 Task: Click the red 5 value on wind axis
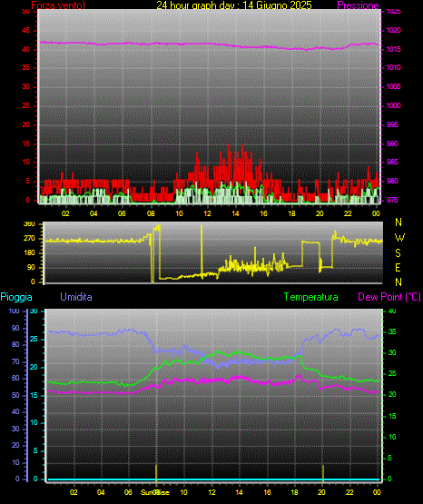[x=27, y=181]
